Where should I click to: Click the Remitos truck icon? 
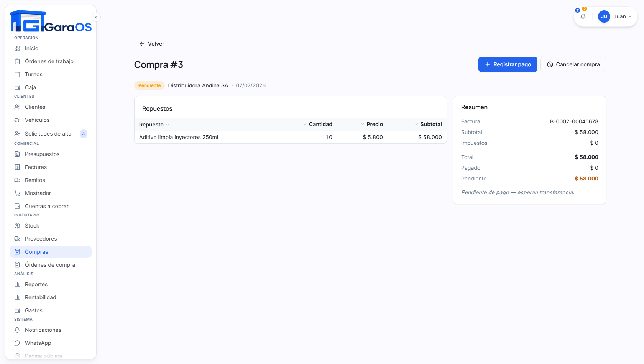[17, 180]
